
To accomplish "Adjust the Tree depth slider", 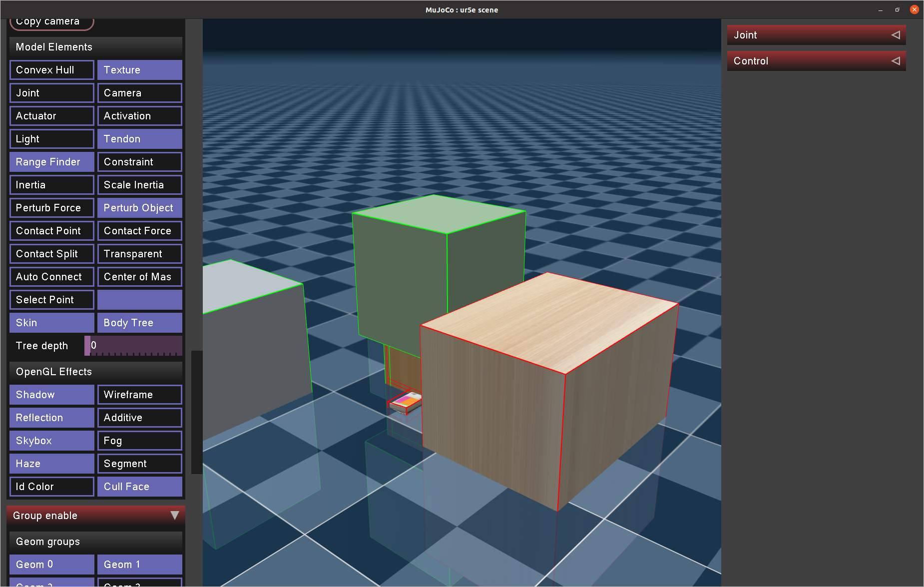I will [x=135, y=345].
